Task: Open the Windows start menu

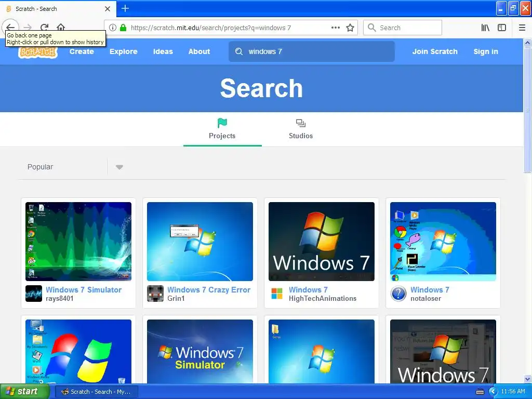Action: (25, 392)
